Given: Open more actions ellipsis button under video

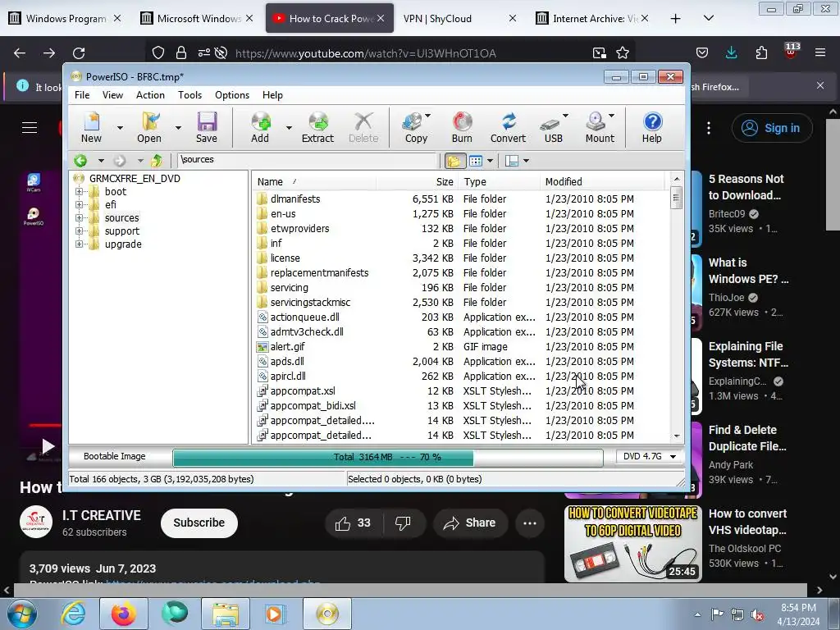Looking at the screenshot, I should [530, 523].
